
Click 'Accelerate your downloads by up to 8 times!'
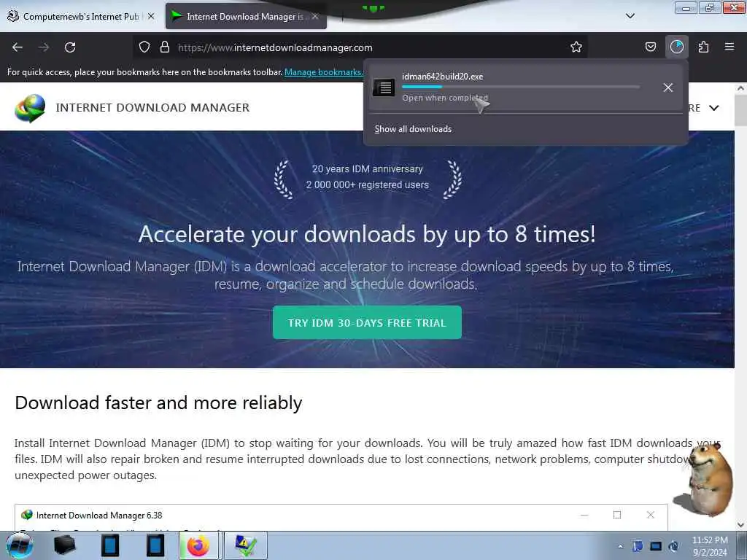(367, 234)
